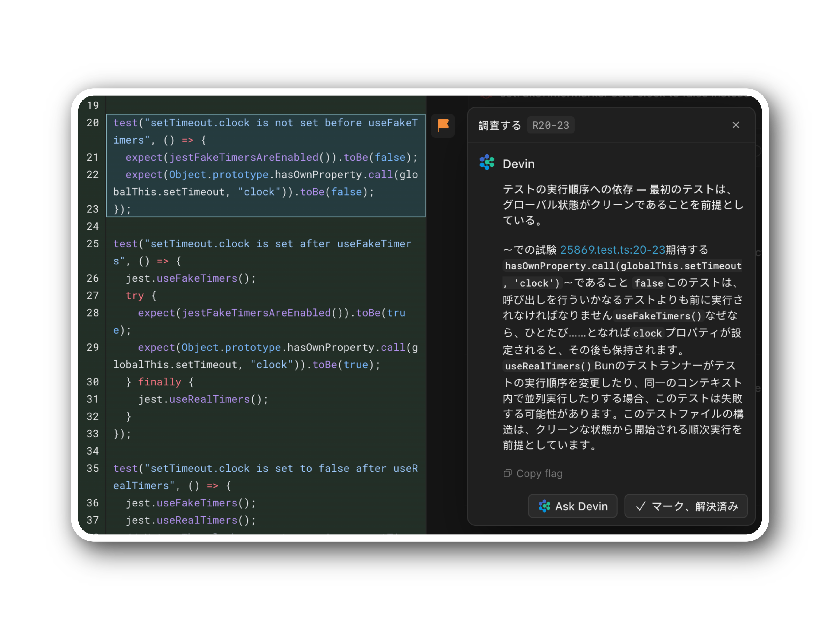This screenshot has height=630, width=840.
Task: Click Copy flag
Action: click(533, 473)
